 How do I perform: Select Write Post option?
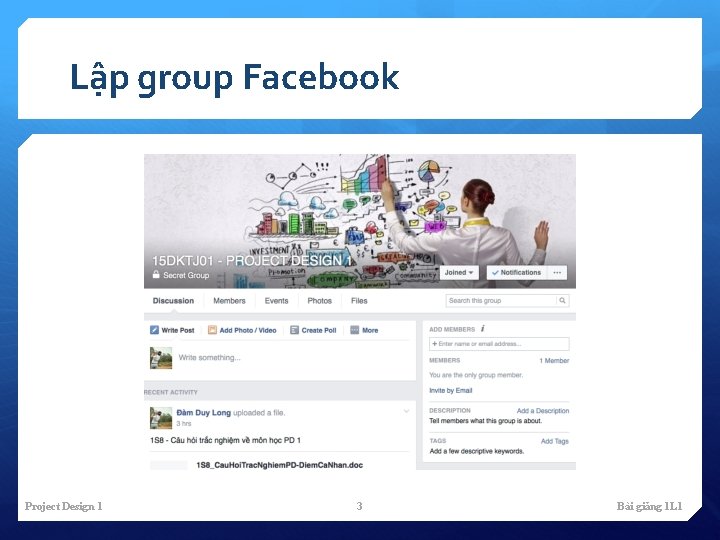tap(178, 330)
